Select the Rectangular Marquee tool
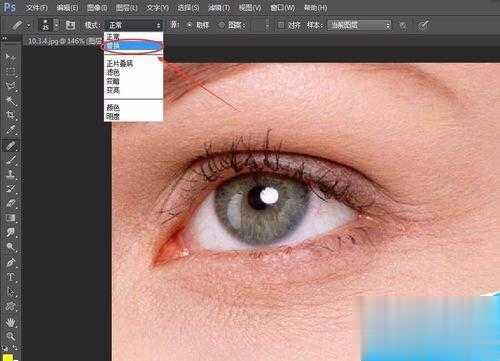The height and width of the screenshot is (361, 500). tap(10, 71)
